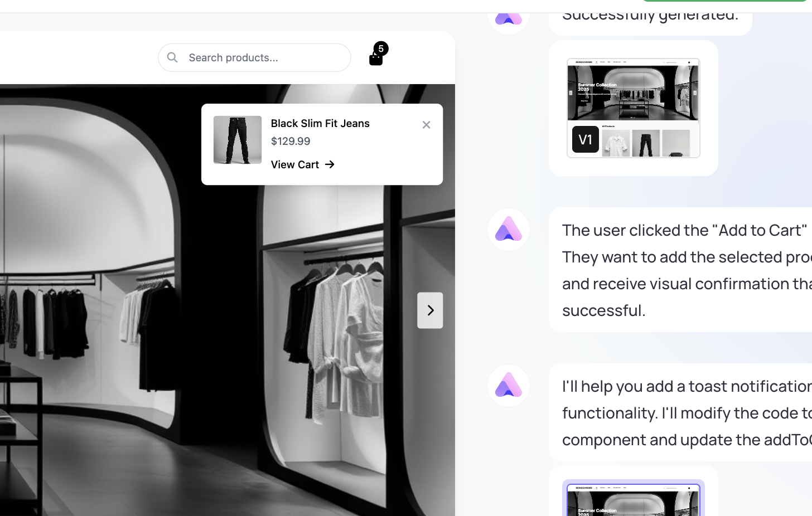The width and height of the screenshot is (812, 516).
Task: Select the message about clicking Add to Cart
Action: [680, 270]
